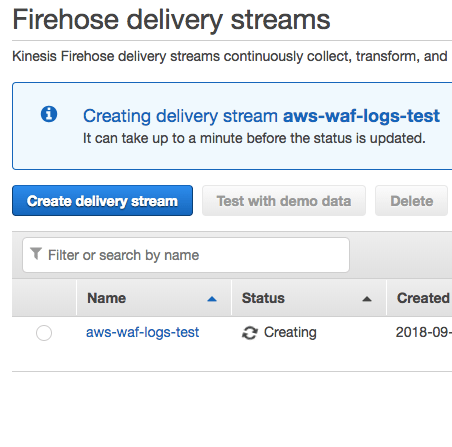Image resolution: width=452 pixels, height=447 pixels.
Task: Click the Firehose delivery streams heading
Action: (x=171, y=20)
